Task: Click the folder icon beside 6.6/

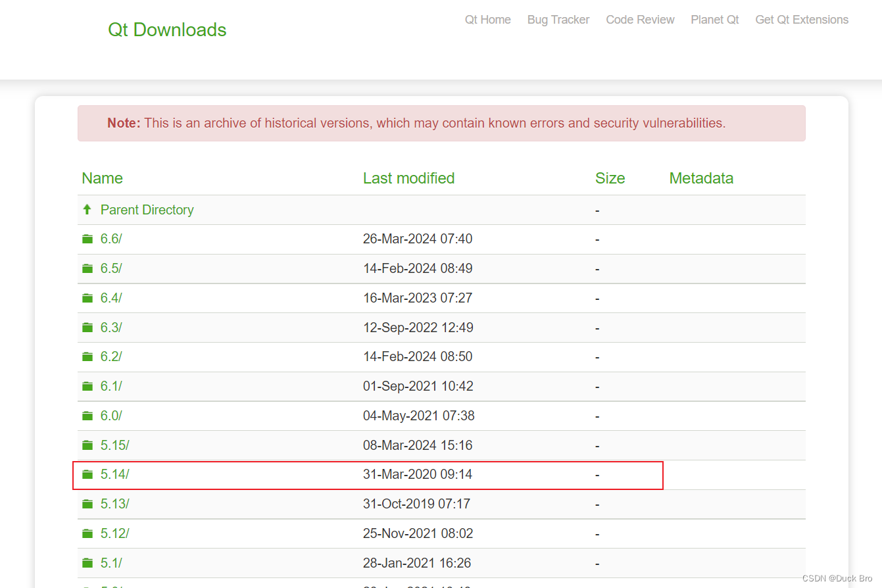Action: click(x=87, y=239)
